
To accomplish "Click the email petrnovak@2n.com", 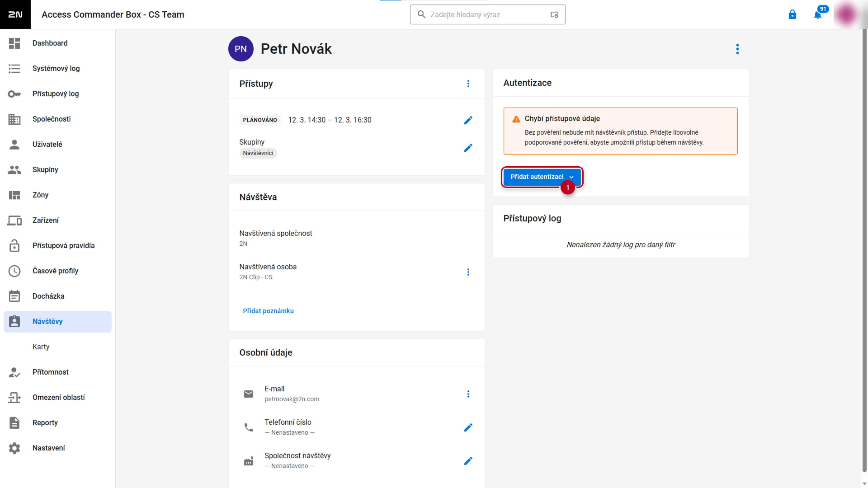I will [292, 399].
